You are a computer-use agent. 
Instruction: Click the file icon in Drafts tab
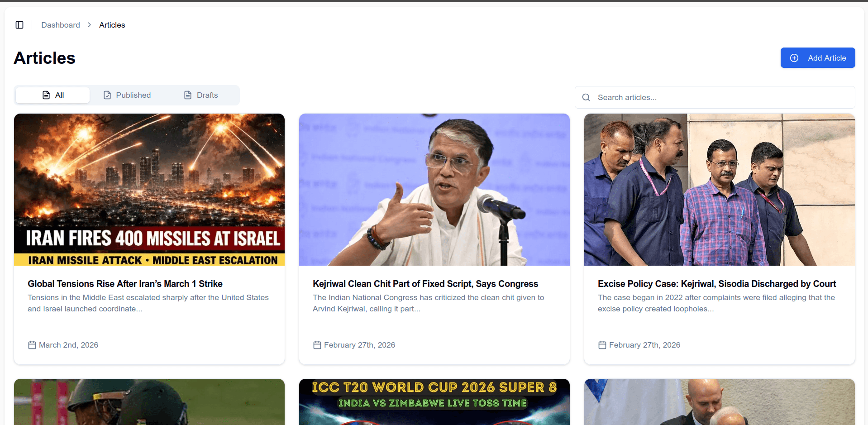point(188,95)
